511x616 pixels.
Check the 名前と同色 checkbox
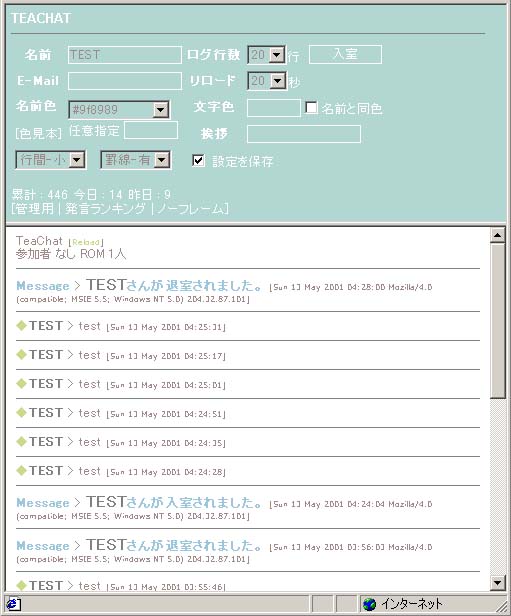(x=311, y=107)
